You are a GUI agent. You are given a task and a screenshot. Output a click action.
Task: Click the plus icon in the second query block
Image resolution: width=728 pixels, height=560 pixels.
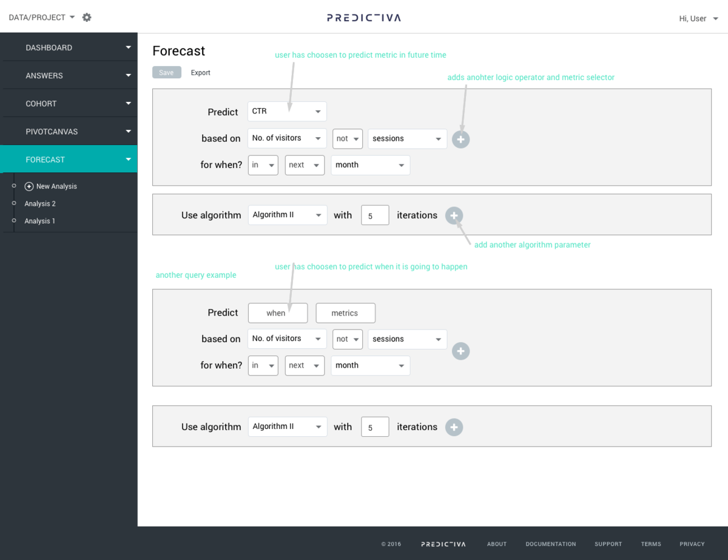point(460,351)
